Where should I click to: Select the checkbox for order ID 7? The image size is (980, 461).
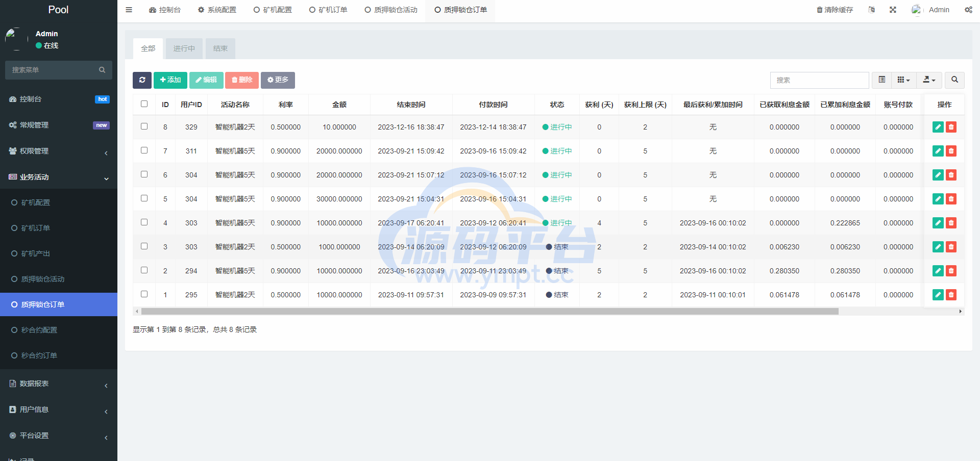click(x=144, y=150)
